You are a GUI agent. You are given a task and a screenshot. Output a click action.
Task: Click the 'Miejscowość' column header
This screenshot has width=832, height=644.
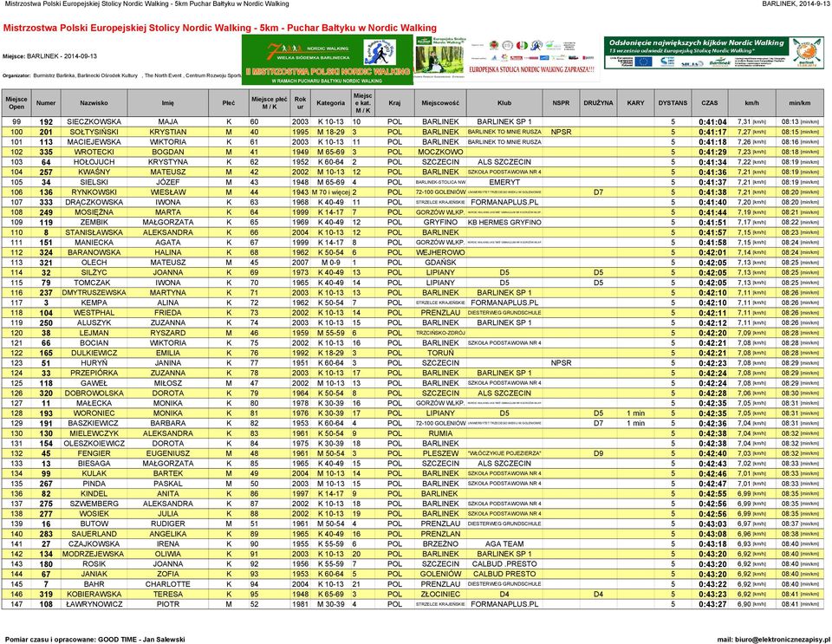pos(440,103)
